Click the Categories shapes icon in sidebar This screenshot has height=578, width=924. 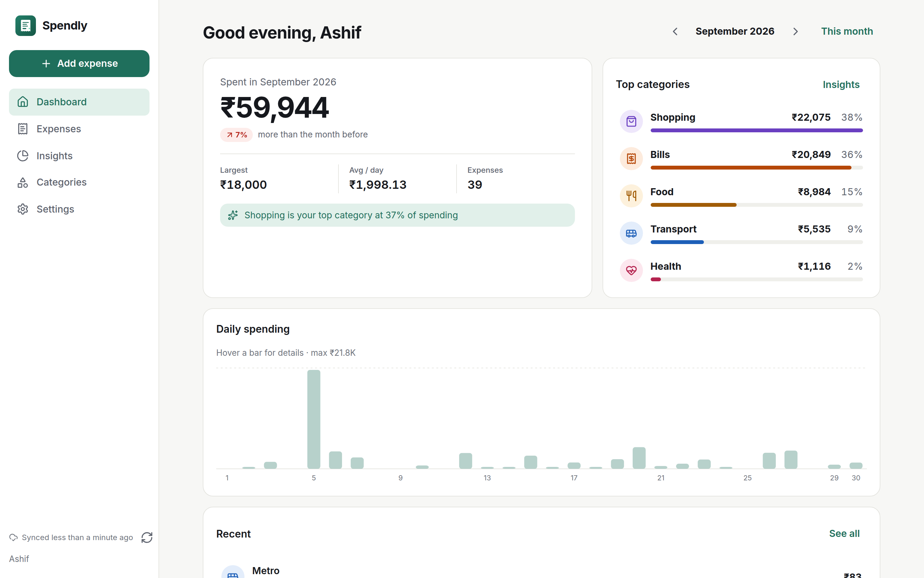click(x=23, y=182)
